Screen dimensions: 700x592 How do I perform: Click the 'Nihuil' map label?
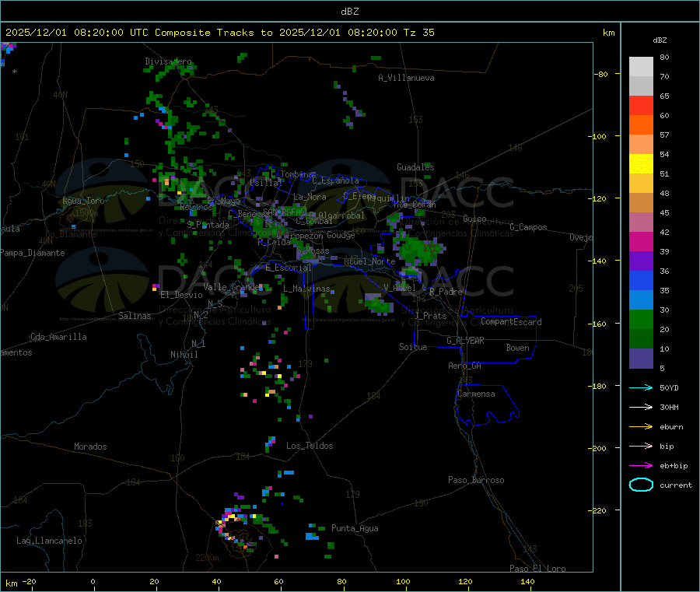[x=184, y=355]
